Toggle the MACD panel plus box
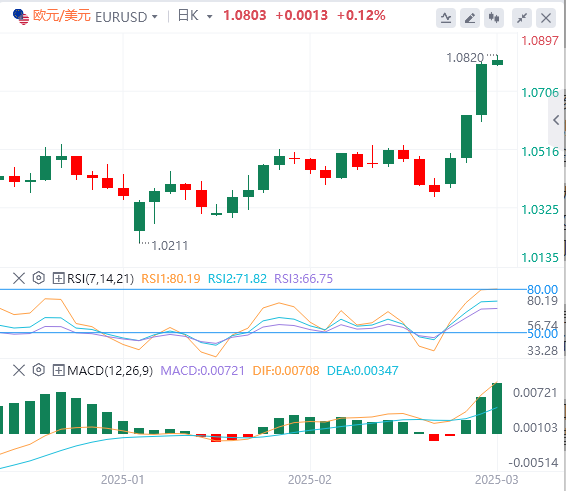566x491 pixels. pyautogui.click(x=58, y=370)
